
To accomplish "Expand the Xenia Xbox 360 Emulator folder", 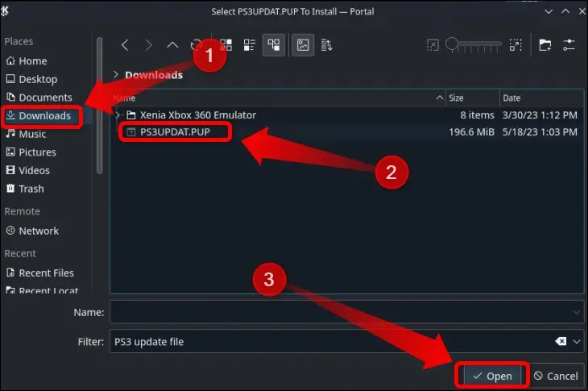I will [x=118, y=114].
